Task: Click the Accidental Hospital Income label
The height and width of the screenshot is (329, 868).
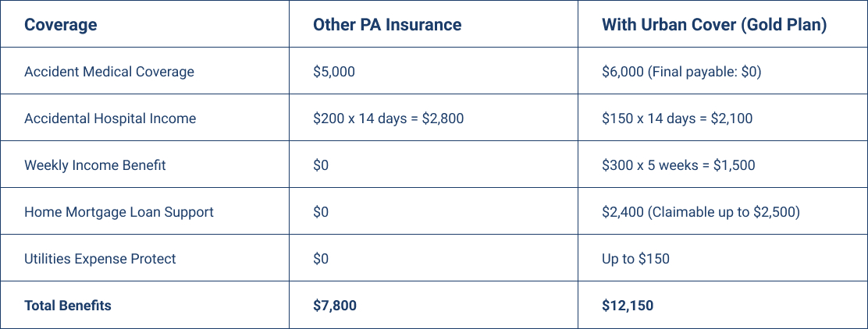Action: pyautogui.click(x=110, y=119)
